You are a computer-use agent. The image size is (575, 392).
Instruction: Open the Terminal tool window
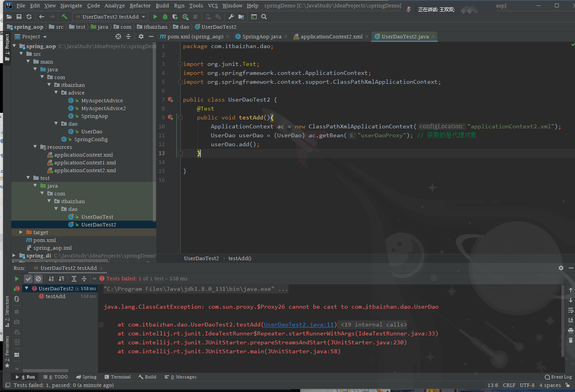tap(117, 377)
